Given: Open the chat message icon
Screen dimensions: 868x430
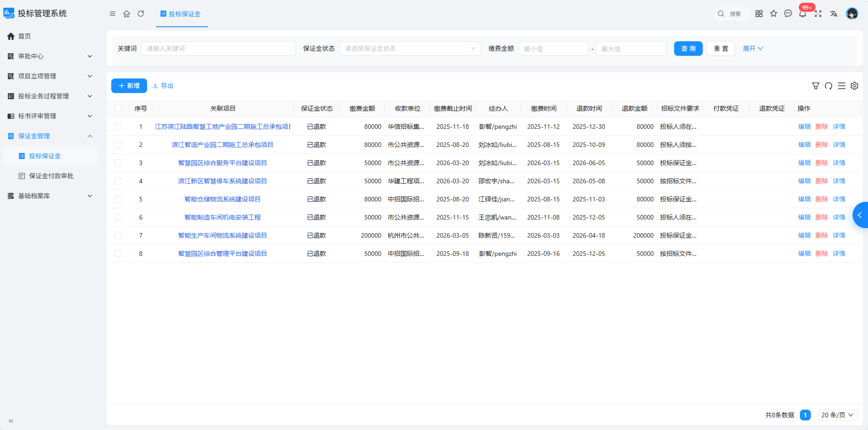Looking at the screenshot, I should point(788,14).
